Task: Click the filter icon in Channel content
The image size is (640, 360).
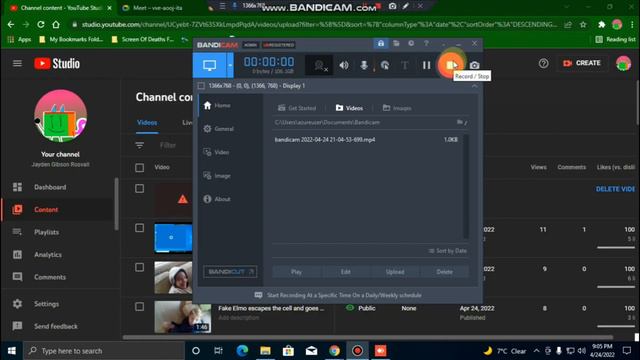Action: pyautogui.click(x=140, y=145)
